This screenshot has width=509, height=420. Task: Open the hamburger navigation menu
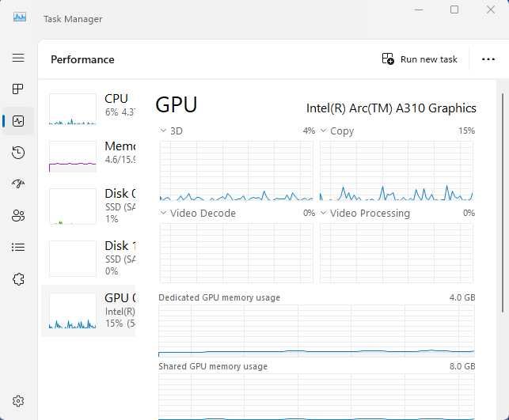pyautogui.click(x=18, y=58)
